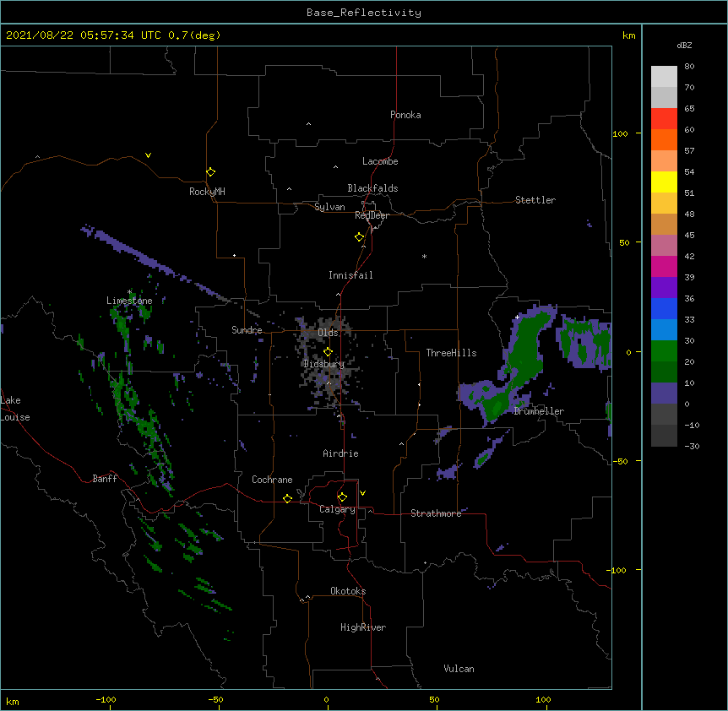Viewport: 728px width, 711px height.
Task: Click the white asterisk above Limestone
Action: pyautogui.click(x=129, y=292)
